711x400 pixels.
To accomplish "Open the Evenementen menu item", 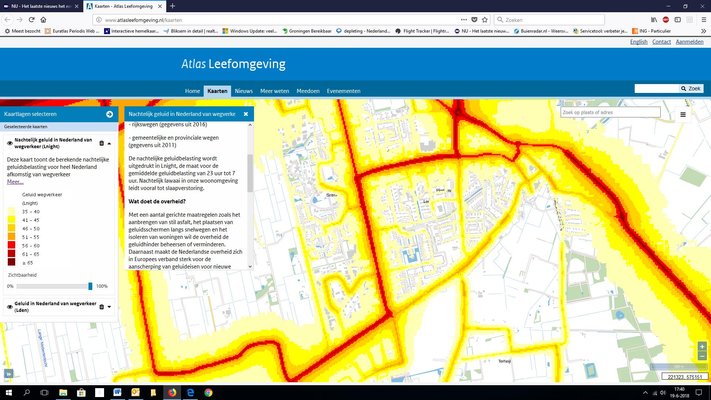I will point(344,91).
